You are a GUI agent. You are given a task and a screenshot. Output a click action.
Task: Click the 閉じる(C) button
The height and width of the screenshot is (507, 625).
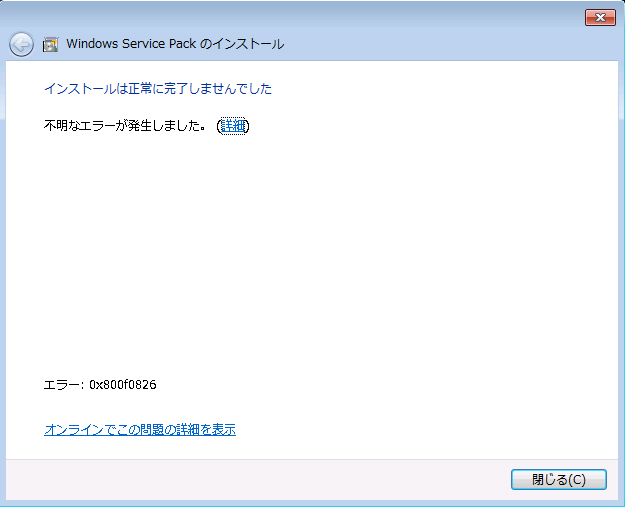558,479
